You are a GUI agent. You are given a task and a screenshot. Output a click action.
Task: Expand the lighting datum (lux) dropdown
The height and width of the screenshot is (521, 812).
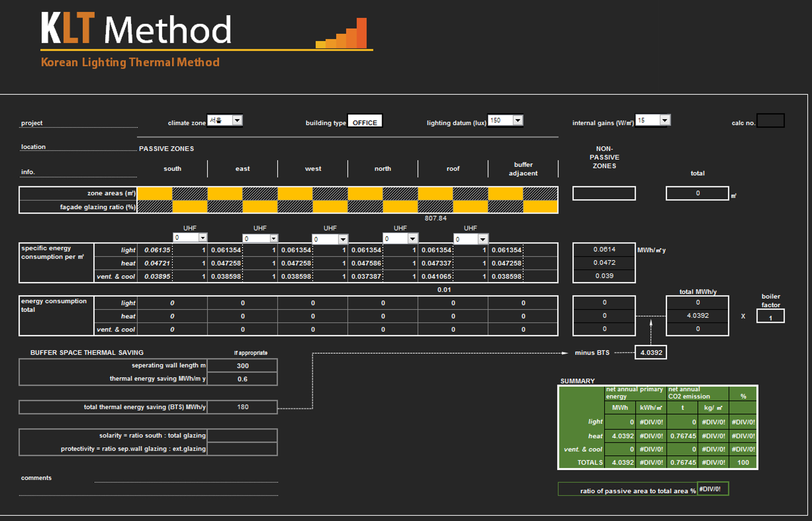pyautogui.click(x=518, y=120)
